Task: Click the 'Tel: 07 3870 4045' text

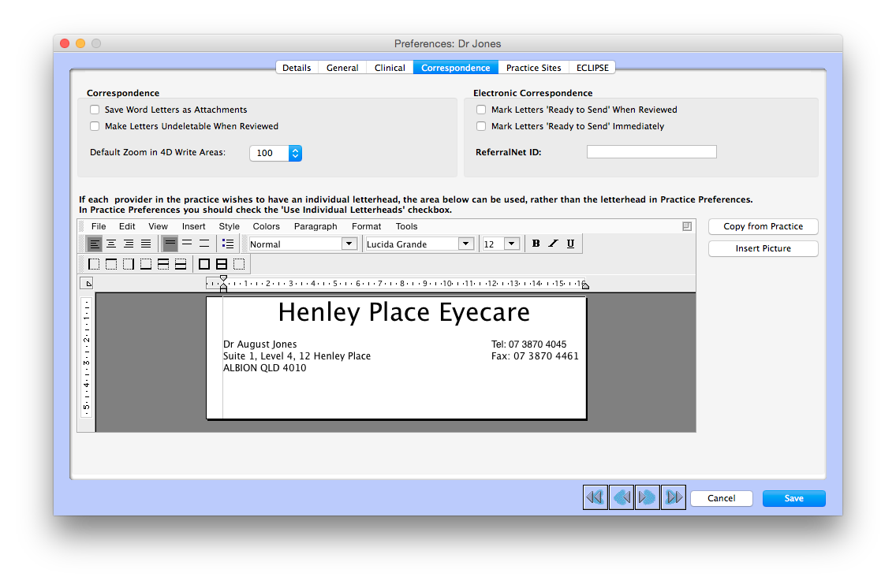Action: click(529, 344)
